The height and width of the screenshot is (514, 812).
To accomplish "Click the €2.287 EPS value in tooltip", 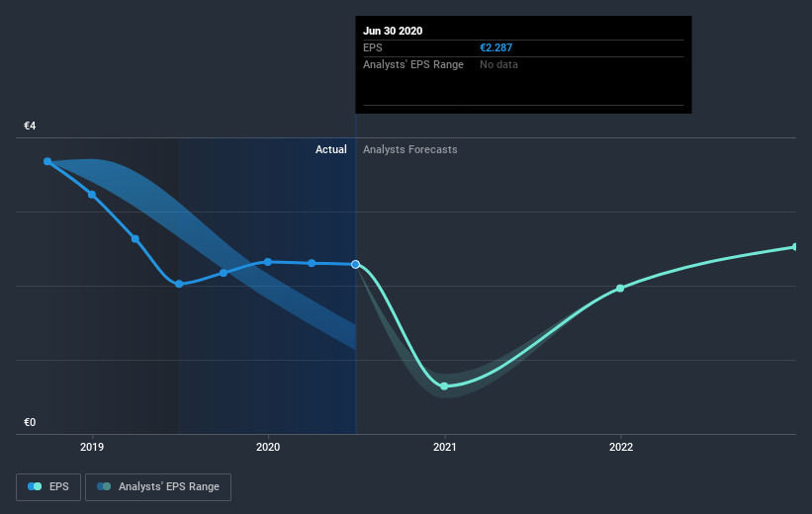I will point(496,47).
